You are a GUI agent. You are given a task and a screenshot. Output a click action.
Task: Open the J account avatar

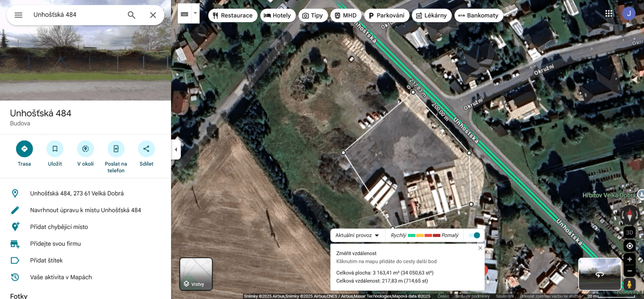coord(629,14)
